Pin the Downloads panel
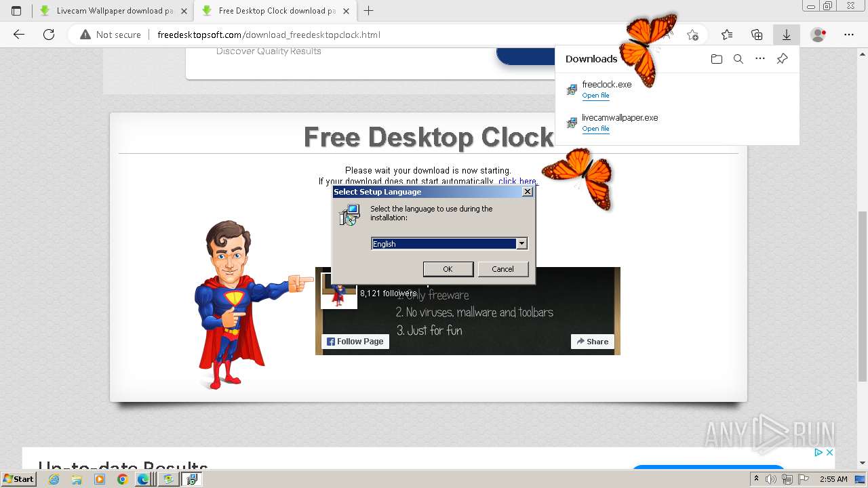This screenshot has height=488, width=868. [x=782, y=59]
